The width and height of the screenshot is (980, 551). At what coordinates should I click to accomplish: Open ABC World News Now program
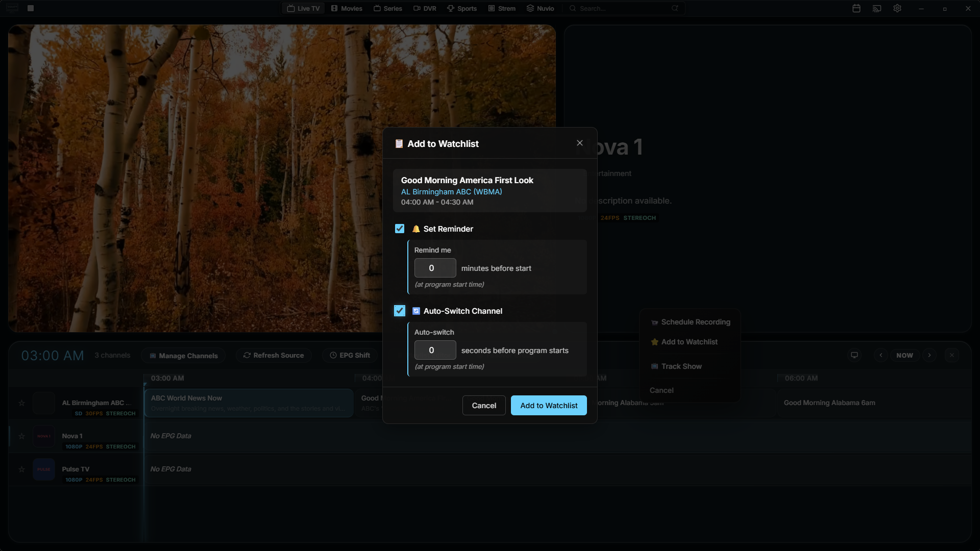[x=249, y=403]
